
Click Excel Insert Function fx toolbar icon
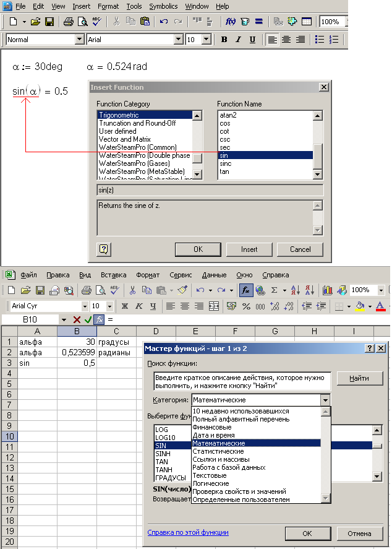pos(246,290)
